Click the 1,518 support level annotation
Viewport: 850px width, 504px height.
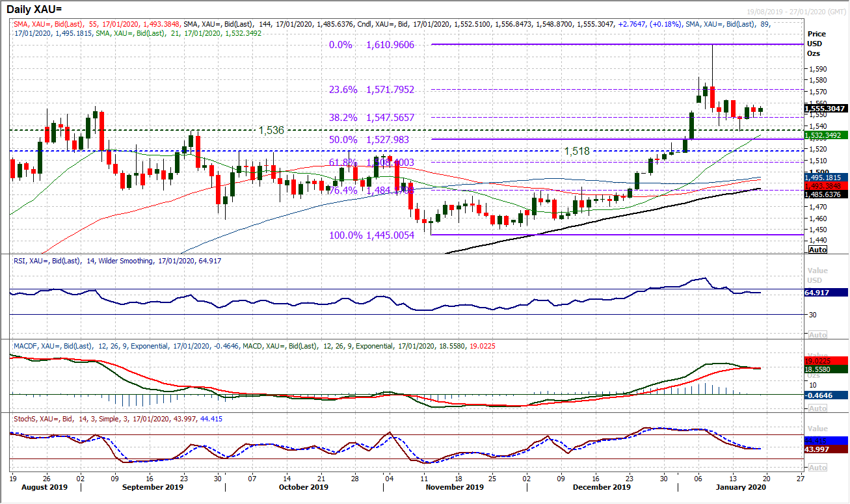click(x=576, y=151)
